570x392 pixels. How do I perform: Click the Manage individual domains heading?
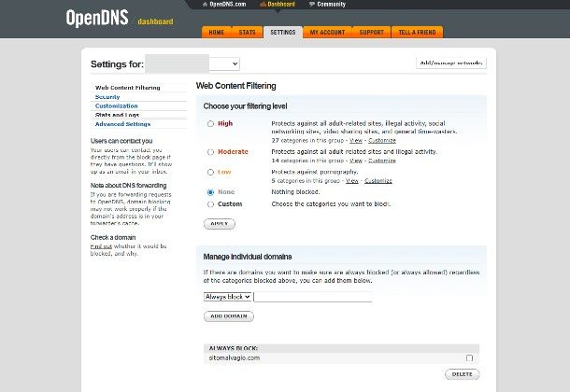[248, 257]
